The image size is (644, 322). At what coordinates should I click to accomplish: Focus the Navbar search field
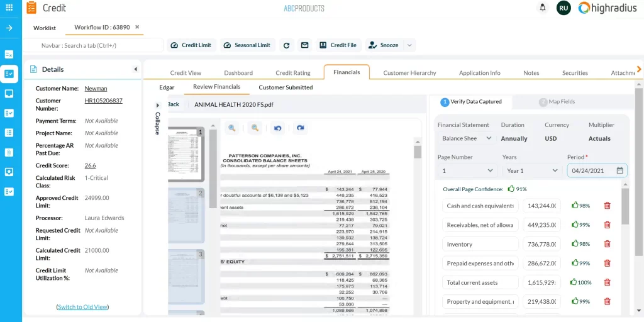(93, 45)
